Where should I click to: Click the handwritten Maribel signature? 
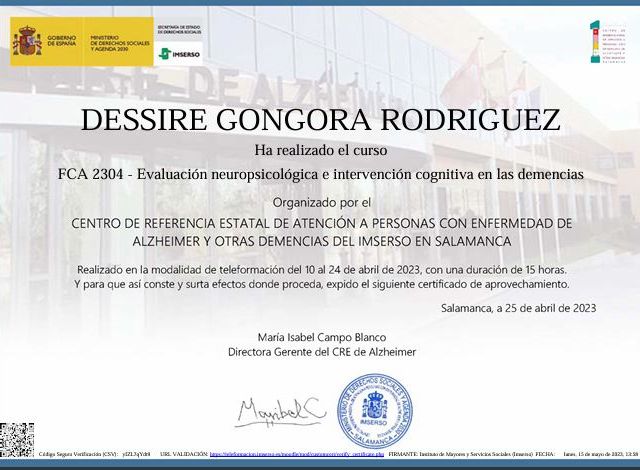pos(280,412)
